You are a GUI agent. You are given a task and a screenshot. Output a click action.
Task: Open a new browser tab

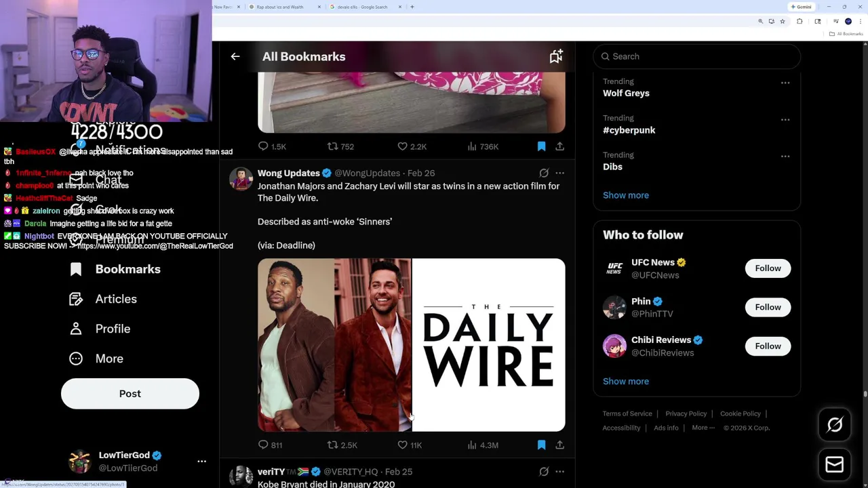[x=412, y=7]
